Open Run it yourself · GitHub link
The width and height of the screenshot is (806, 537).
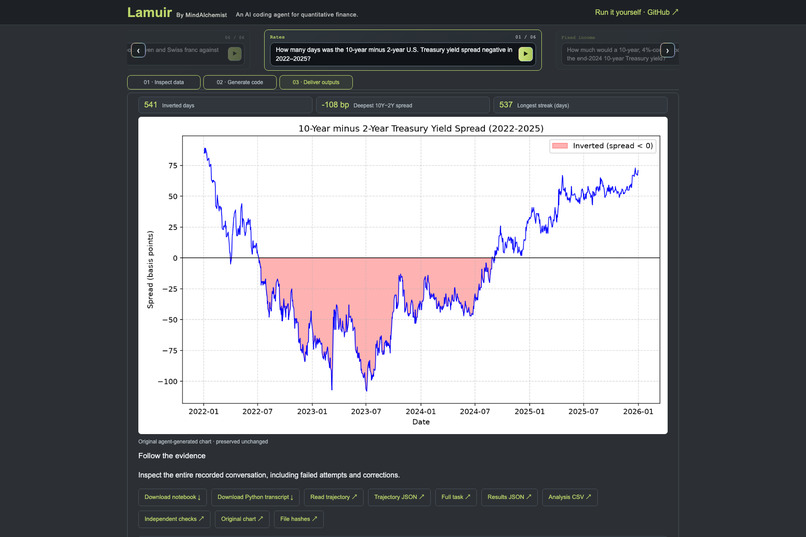click(x=636, y=12)
